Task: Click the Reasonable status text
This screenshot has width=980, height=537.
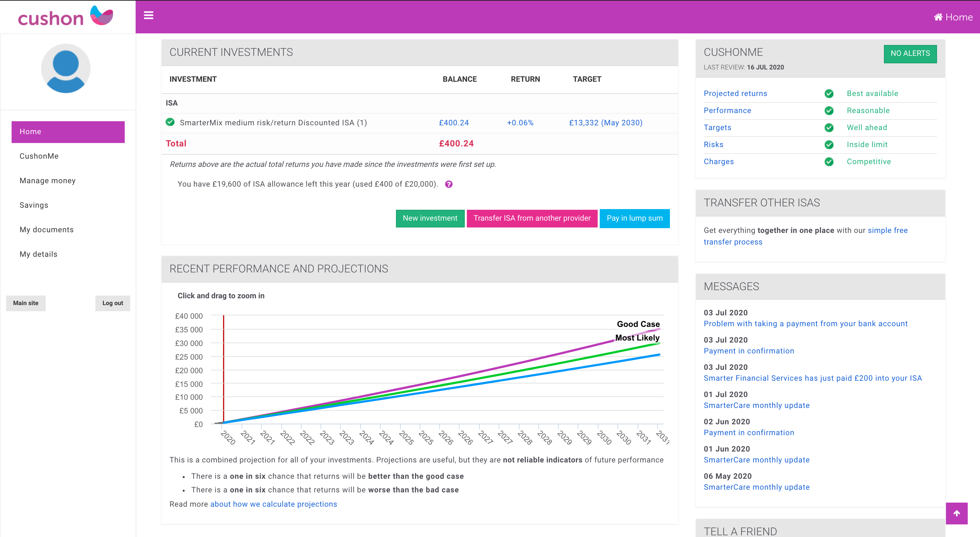Action: tap(868, 111)
